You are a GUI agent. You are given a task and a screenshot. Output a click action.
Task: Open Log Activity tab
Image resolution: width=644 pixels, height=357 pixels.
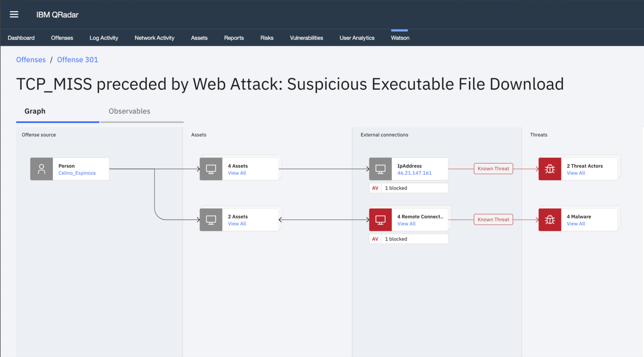point(104,38)
